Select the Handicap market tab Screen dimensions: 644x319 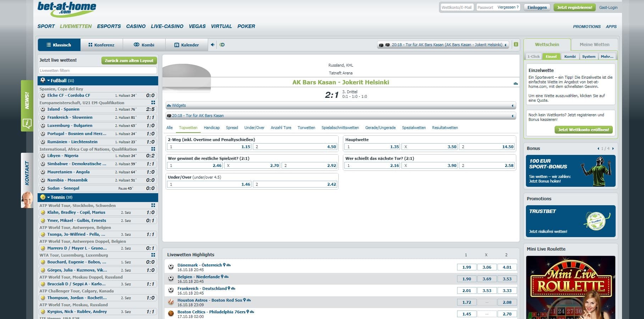coord(212,128)
